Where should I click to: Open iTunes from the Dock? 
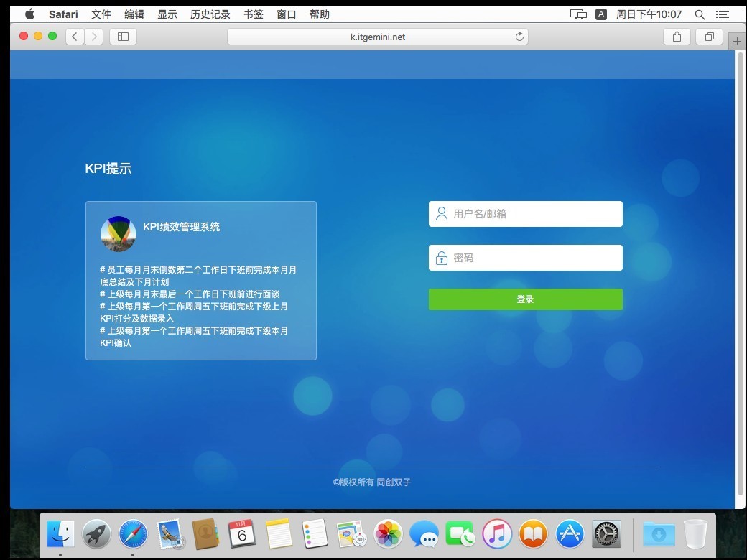(x=496, y=534)
